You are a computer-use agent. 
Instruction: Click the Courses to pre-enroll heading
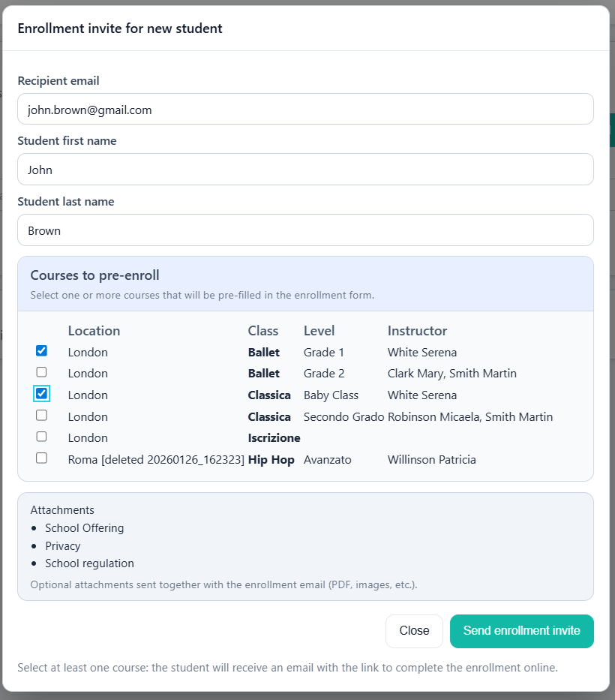tap(94, 275)
